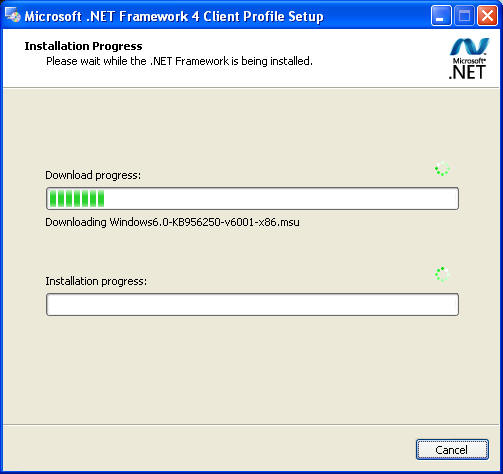The image size is (503, 474).
Task: Click the green download progress bar
Action: pos(252,199)
